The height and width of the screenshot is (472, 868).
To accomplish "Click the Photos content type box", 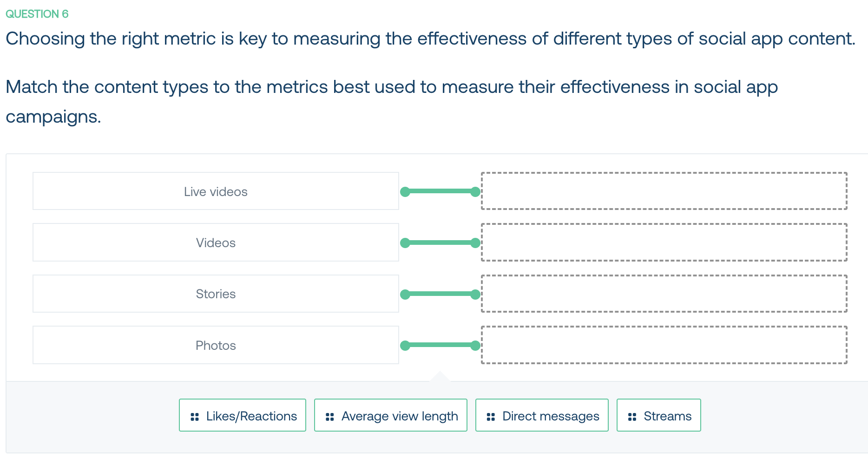I will pos(216,345).
